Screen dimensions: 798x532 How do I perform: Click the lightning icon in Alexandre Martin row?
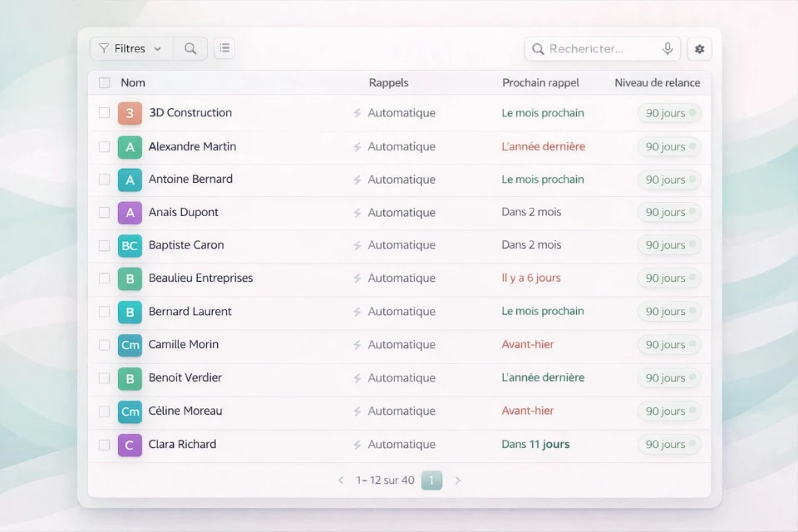[357, 147]
